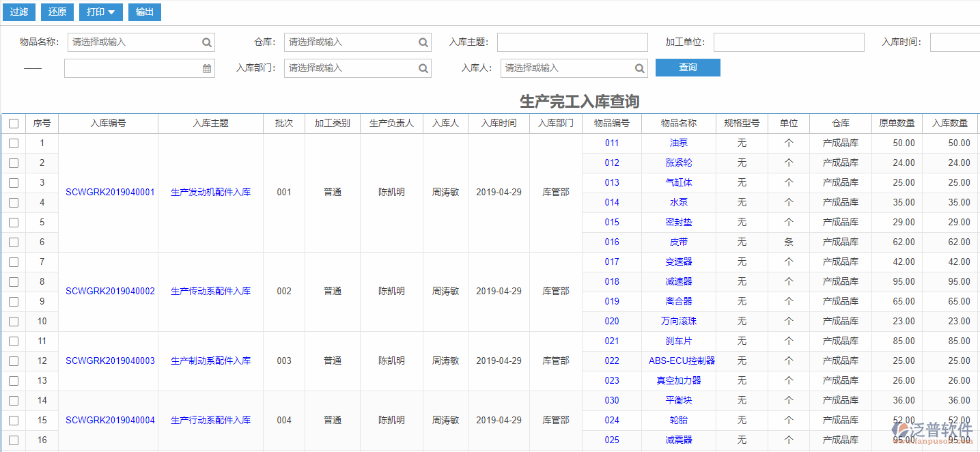This screenshot has height=452, width=980.
Task: Click the 查询 search button
Action: (688, 68)
